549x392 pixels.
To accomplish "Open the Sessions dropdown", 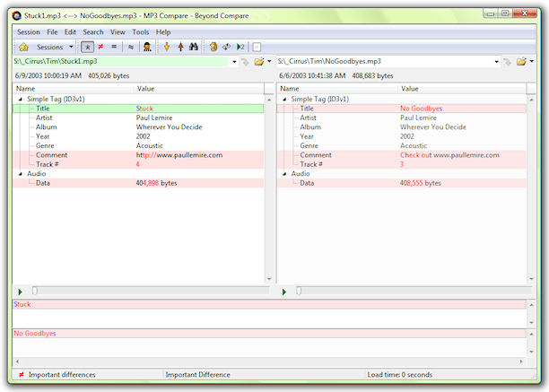I will 71,47.
